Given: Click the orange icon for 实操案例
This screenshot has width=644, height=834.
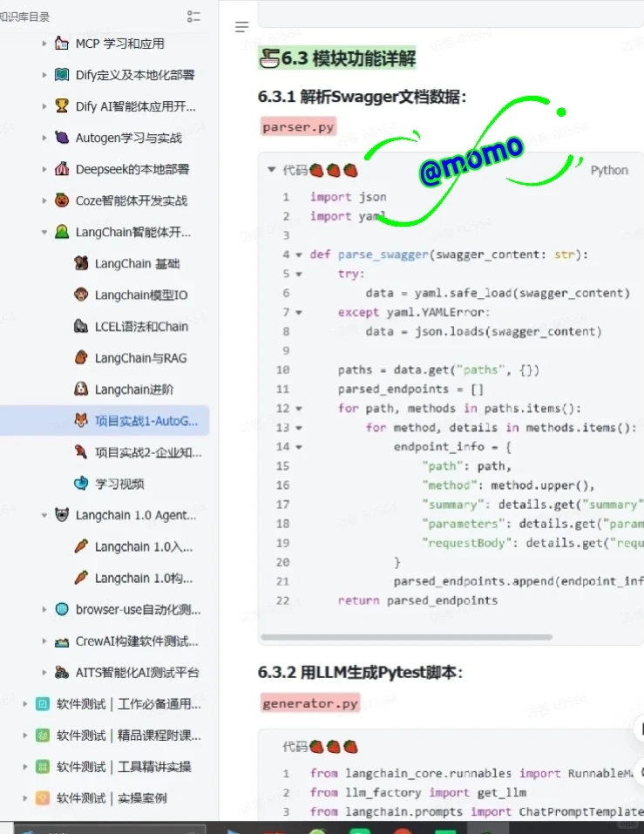Looking at the screenshot, I should coord(43,797).
